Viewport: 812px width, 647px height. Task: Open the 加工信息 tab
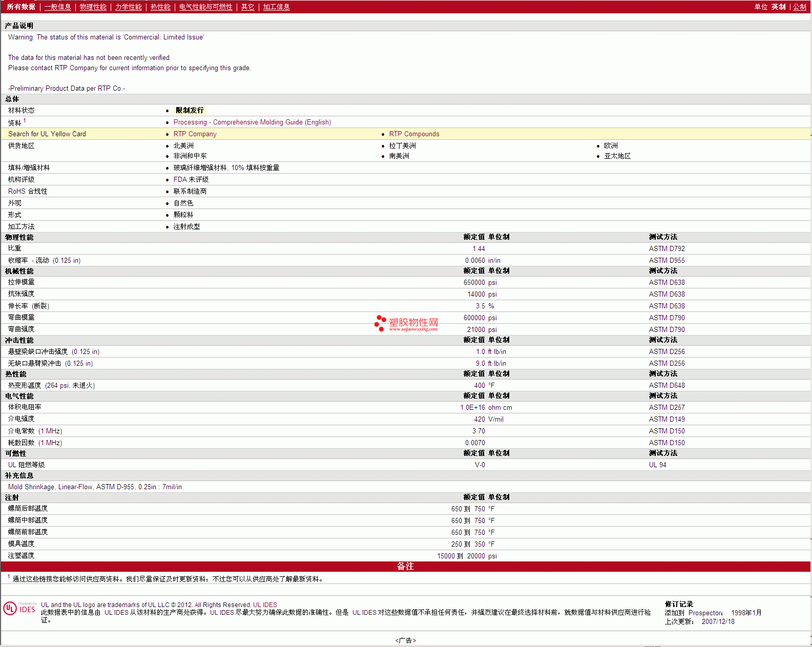point(276,7)
